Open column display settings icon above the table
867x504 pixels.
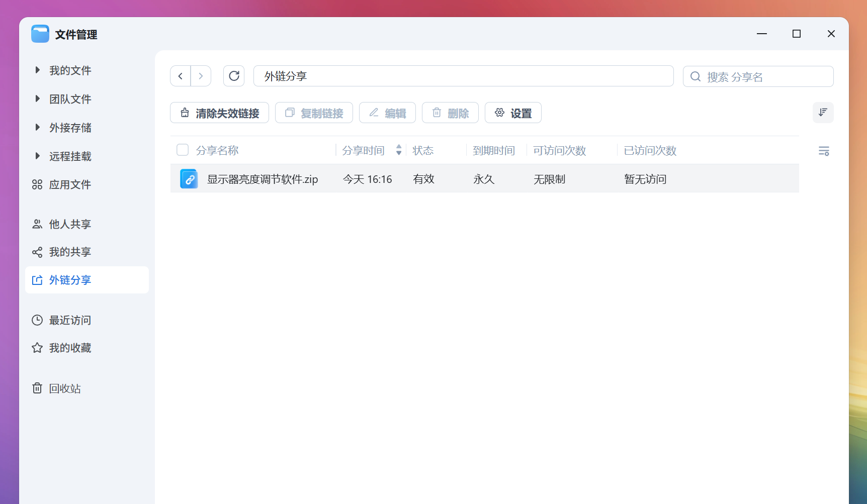click(x=823, y=150)
